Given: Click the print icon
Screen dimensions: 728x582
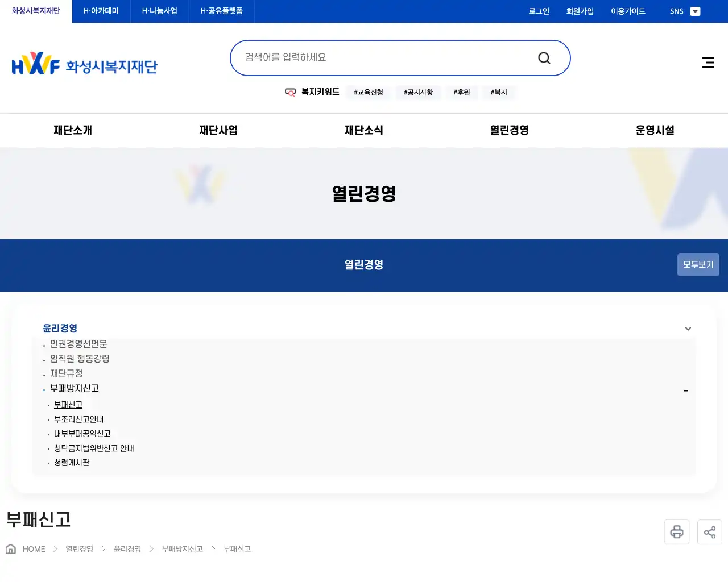Looking at the screenshot, I should pos(676,531).
